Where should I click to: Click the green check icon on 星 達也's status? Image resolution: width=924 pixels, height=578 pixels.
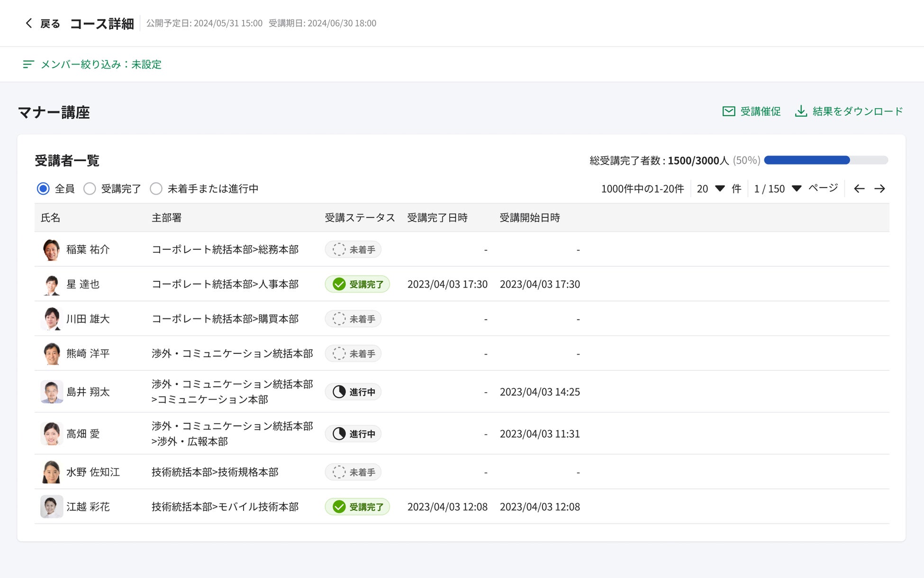pos(339,284)
